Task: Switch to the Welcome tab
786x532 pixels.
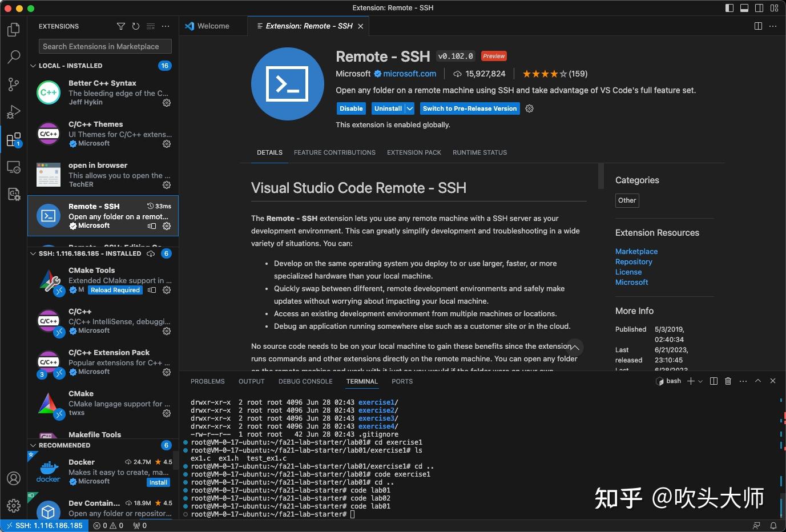Action: pyautogui.click(x=213, y=26)
